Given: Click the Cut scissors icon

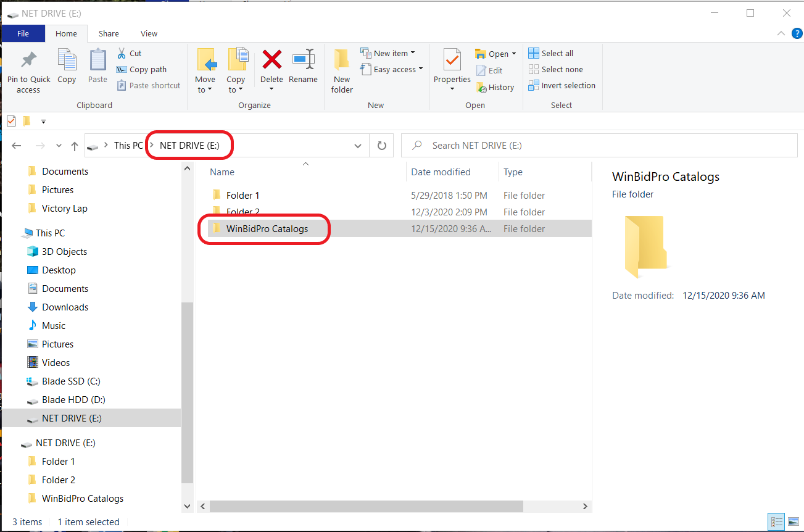Looking at the screenshot, I should click(x=122, y=53).
